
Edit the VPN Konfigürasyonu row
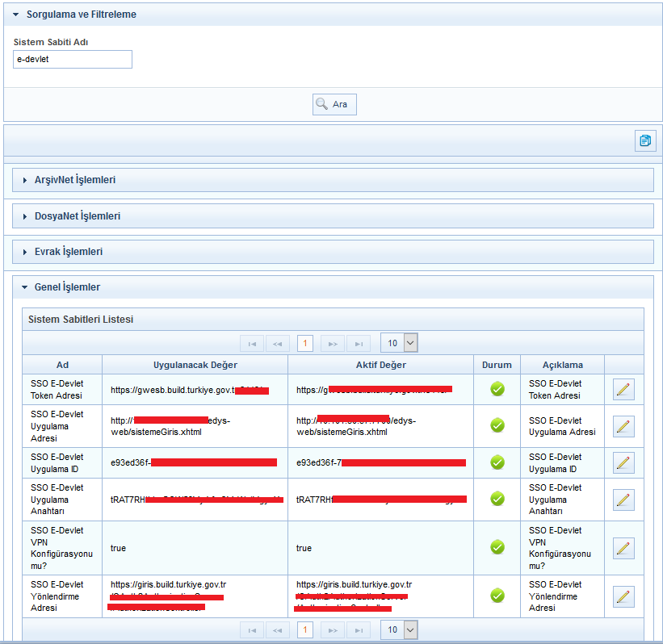623,548
